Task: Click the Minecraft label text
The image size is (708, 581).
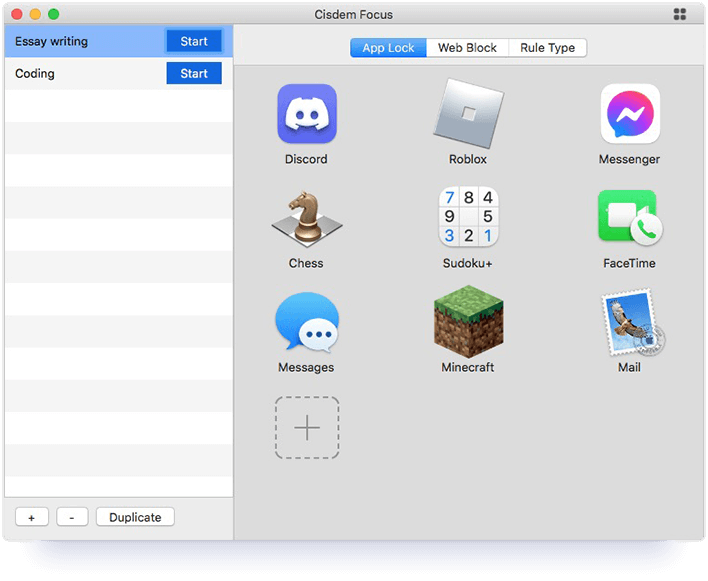Action: (468, 367)
